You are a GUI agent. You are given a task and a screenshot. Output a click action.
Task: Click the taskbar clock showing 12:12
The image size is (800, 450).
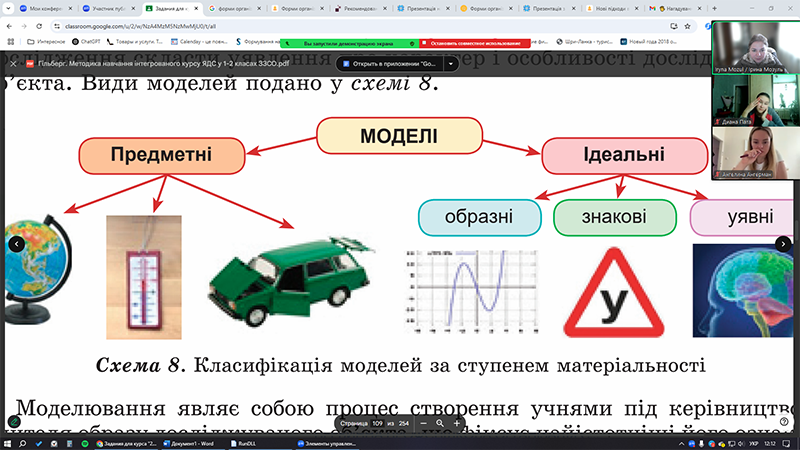pos(770,444)
